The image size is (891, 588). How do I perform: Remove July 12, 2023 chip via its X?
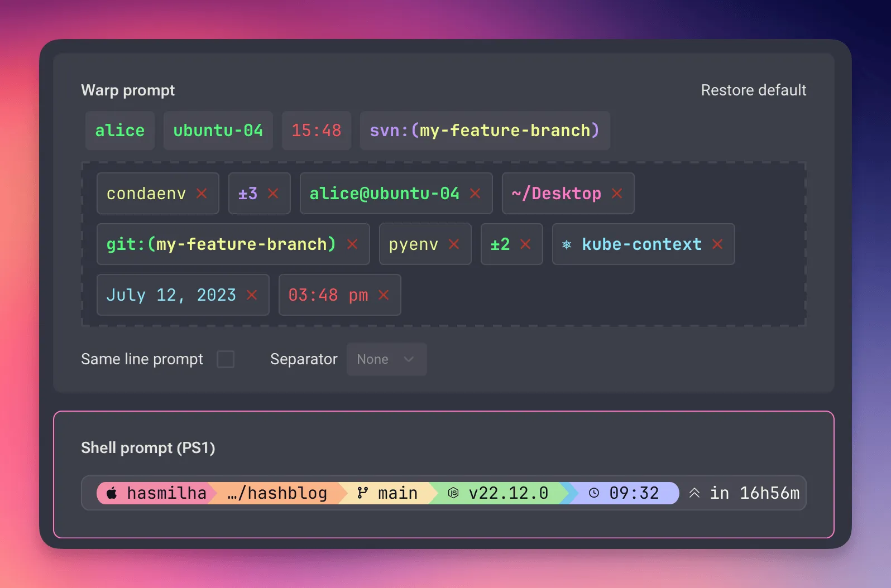click(252, 295)
